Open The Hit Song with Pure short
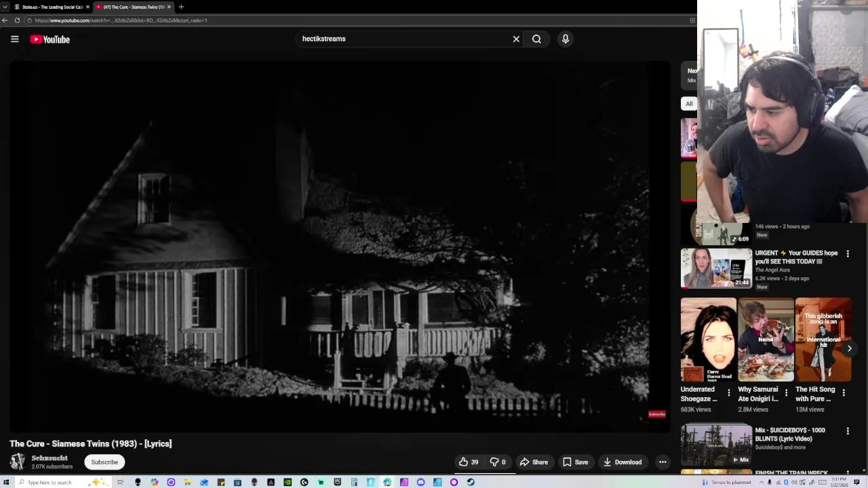868x488 pixels. point(823,340)
